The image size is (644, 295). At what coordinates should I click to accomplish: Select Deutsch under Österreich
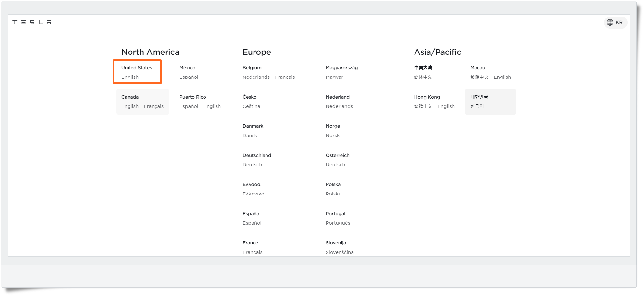[335, 165]
